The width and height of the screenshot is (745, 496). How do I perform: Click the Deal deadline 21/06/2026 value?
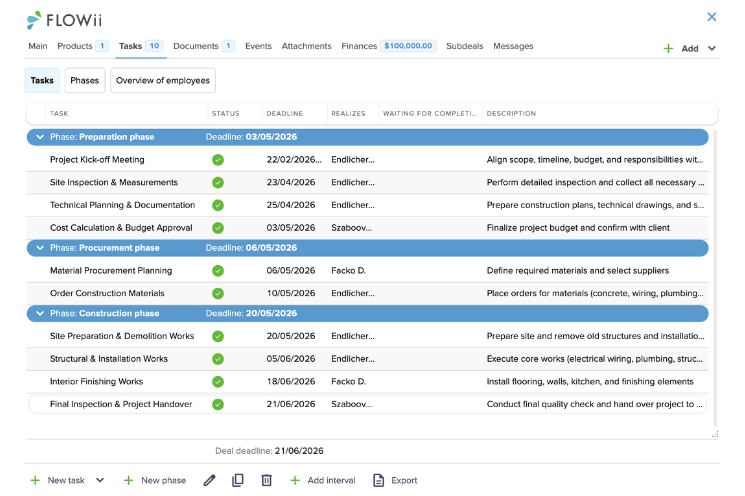(x=299, y=451)
